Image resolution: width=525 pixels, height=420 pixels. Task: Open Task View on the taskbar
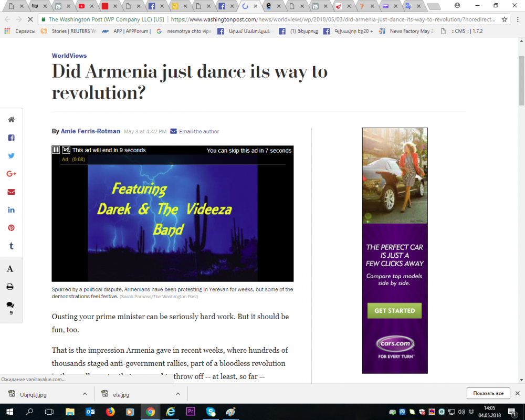(49, 412)
